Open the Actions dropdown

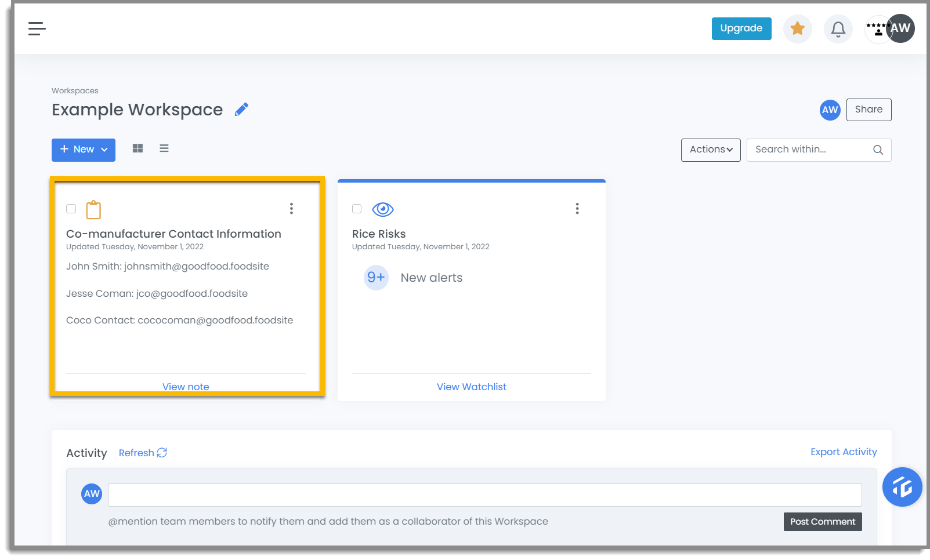point(711,150)
